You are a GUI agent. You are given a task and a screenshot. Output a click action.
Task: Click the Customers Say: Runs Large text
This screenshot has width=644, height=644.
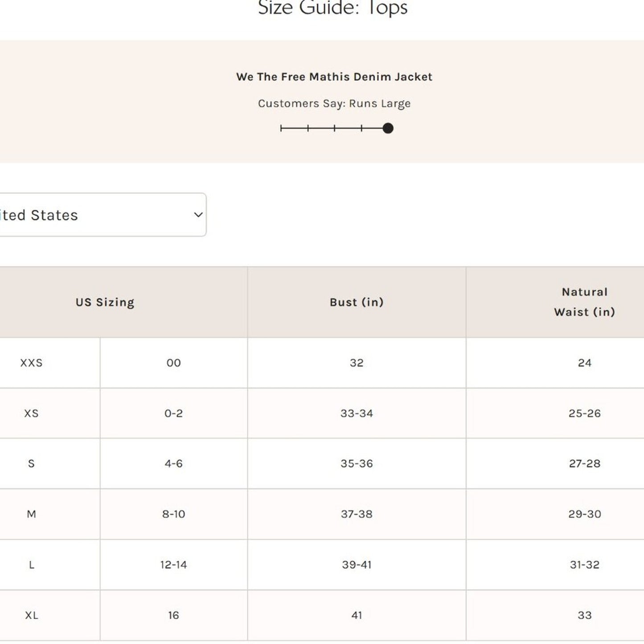[x=334, y=103]
